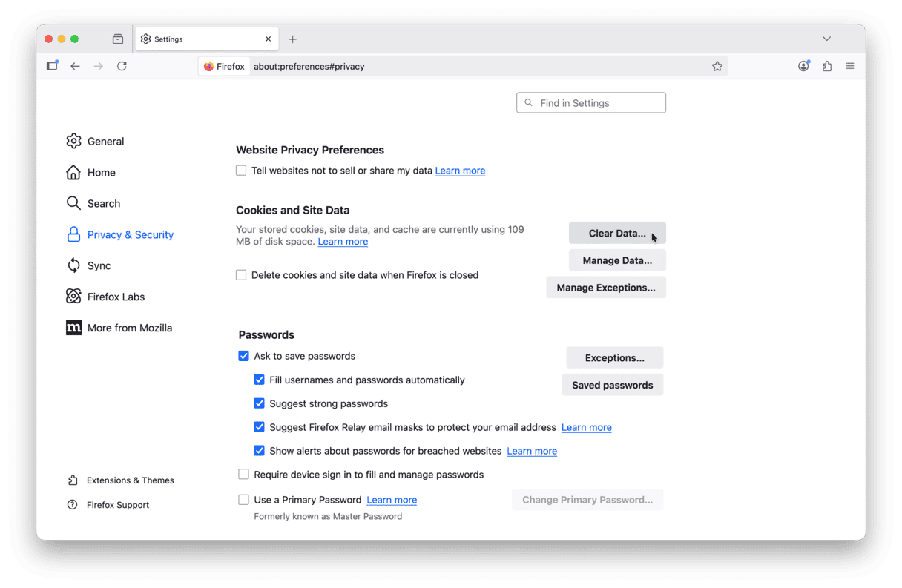Open the General settings section
902x588 pixels.
point(105,142)
